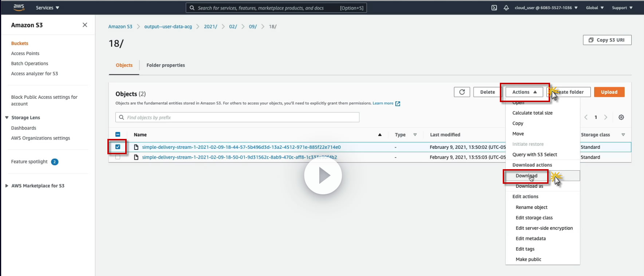Screen dimensions: 644x276
Task: Choose Move from the Actions menu
Action: [518, 134]
